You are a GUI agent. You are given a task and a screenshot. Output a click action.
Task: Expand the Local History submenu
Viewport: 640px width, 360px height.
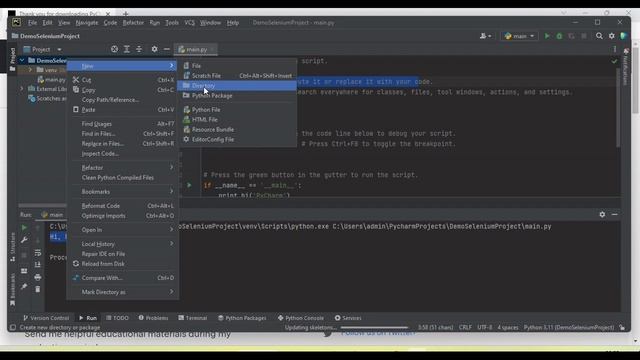click(x=123, y=244)
